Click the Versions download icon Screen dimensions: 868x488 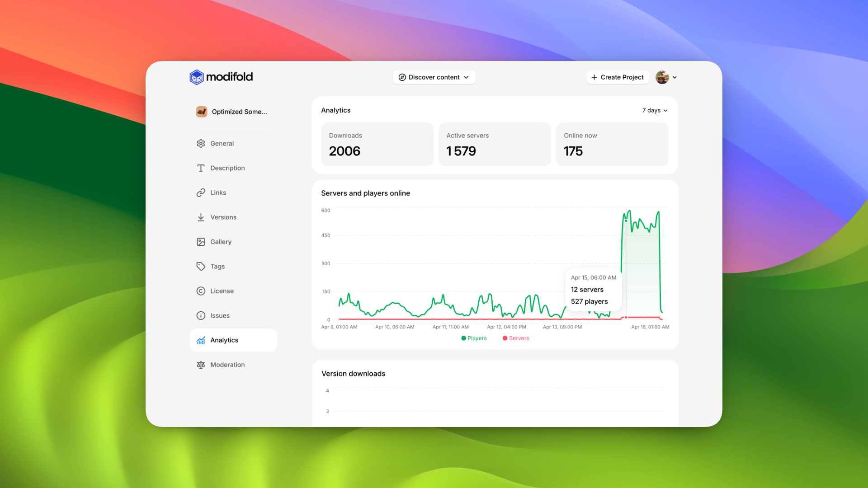pos(201,217)
